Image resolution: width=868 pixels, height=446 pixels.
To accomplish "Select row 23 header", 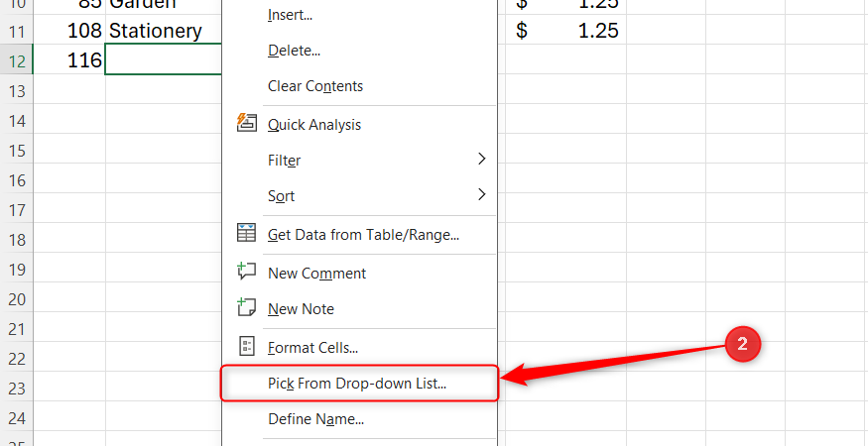I will 17,389.
